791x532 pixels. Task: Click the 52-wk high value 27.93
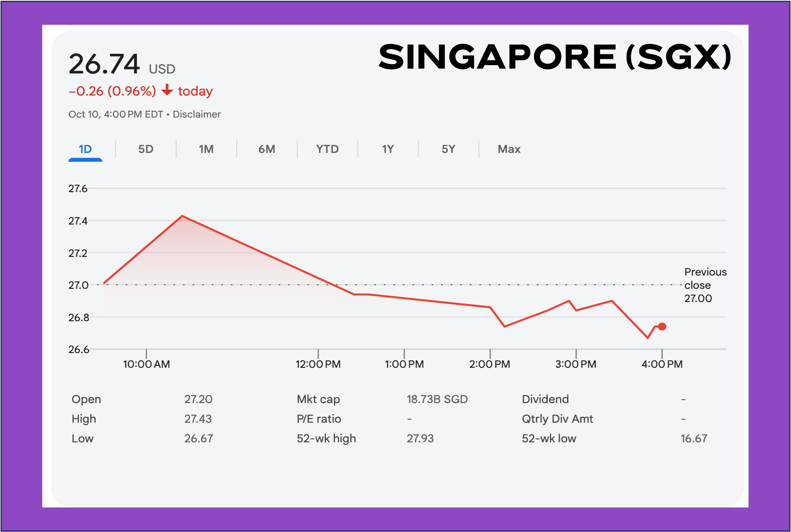point(420,439)
